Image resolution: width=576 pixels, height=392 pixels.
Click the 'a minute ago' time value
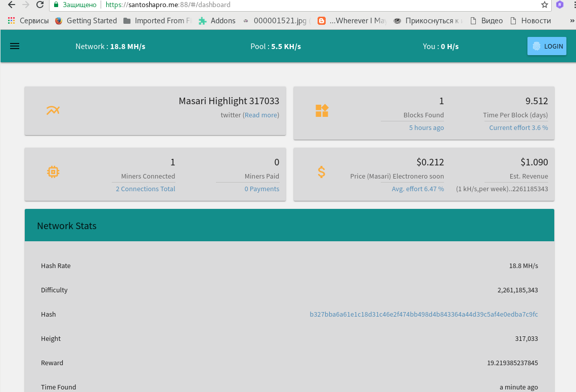point(519,387)
